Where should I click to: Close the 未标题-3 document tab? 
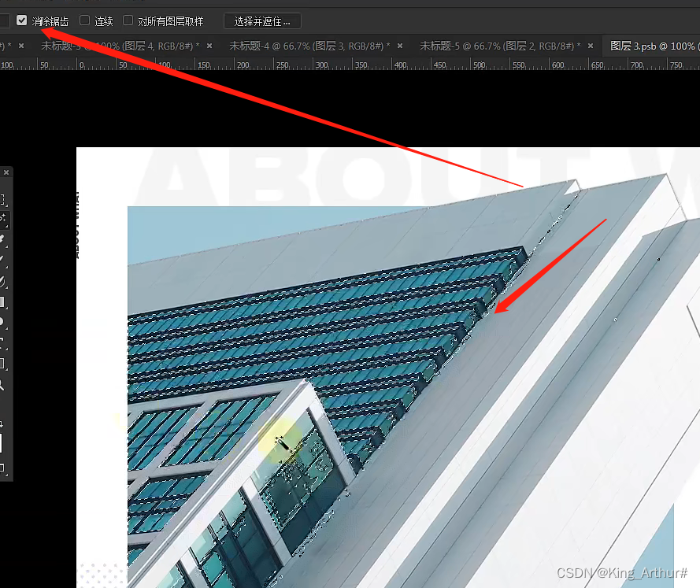209,46
